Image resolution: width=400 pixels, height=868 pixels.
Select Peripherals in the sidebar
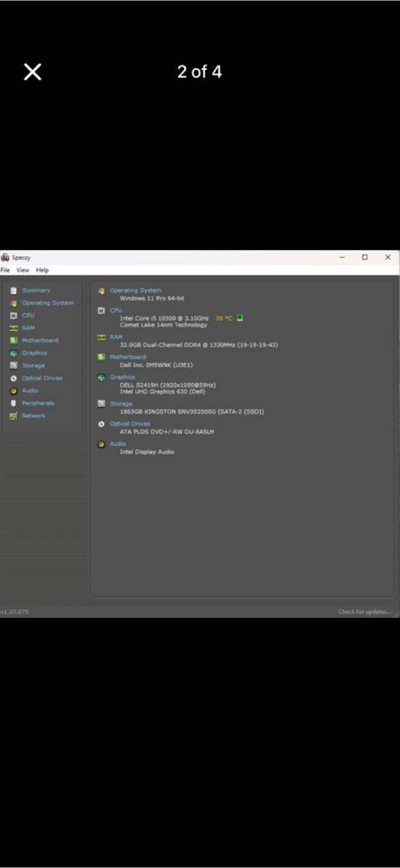pos(38,403)
